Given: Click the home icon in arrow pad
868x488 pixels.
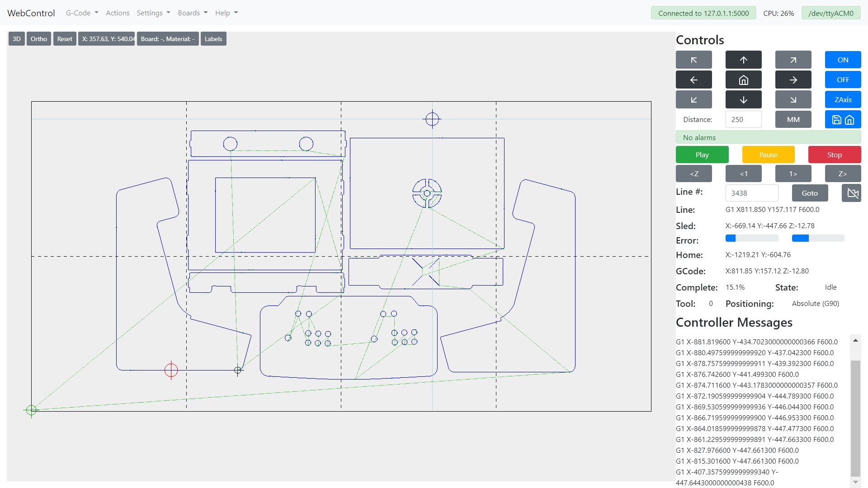Looking at the screenshot, I should pyautogui.click(x=743, y=80).
